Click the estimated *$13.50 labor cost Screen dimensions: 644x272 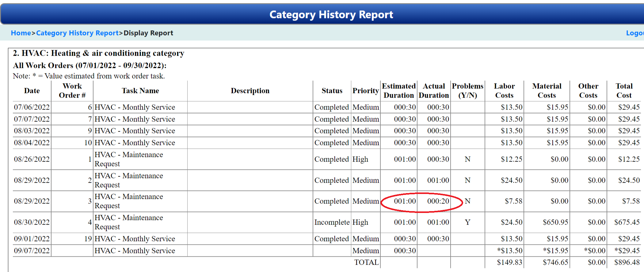click(510, 251)
